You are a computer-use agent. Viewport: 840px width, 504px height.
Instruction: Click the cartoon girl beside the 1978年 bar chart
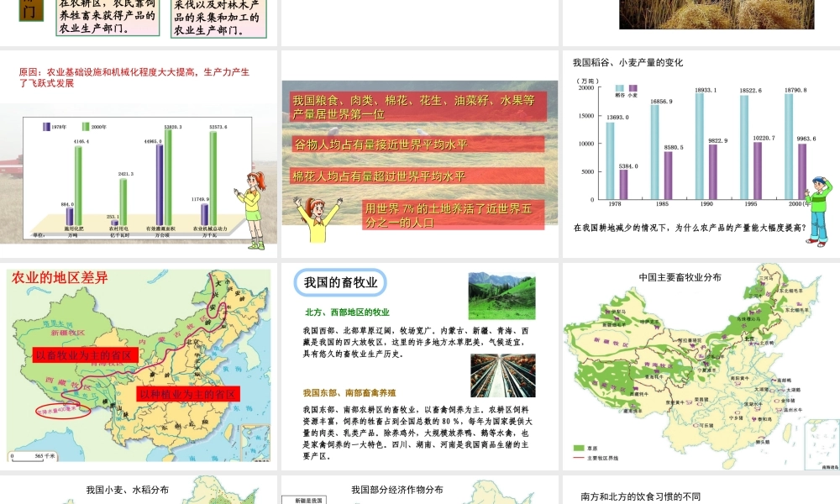(252, 210)
